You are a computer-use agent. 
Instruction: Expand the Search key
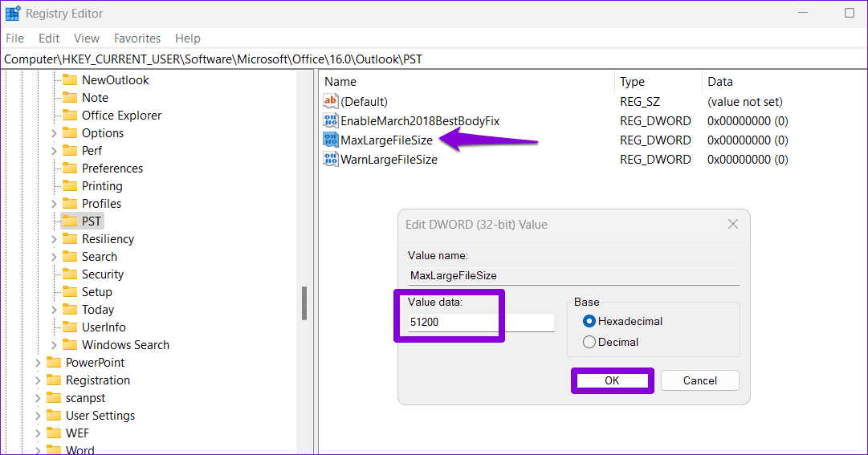click(54, 258)
